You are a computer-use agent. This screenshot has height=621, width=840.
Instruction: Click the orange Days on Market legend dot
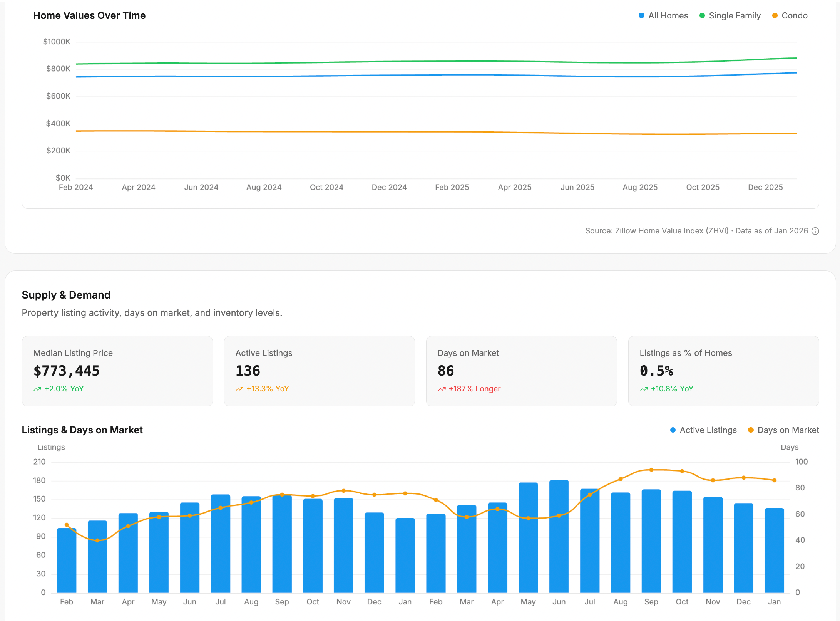pyautogui.click(x=750, y=430)
